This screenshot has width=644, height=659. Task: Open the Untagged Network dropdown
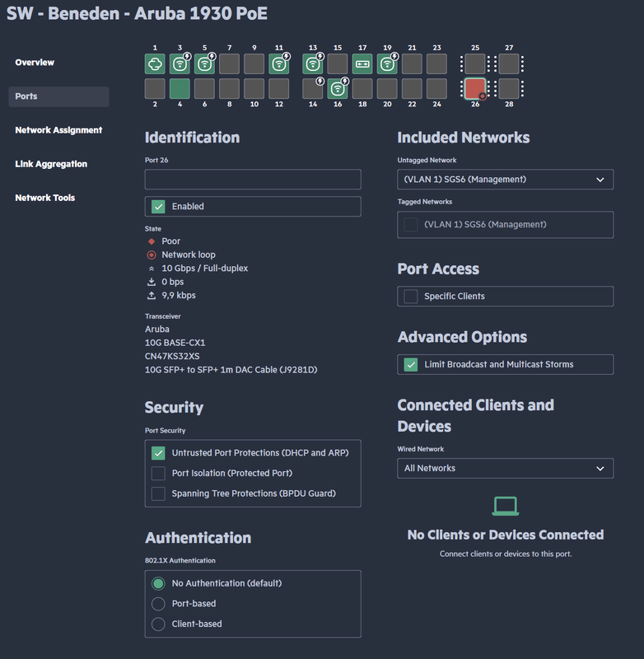(x=505, y=180)
